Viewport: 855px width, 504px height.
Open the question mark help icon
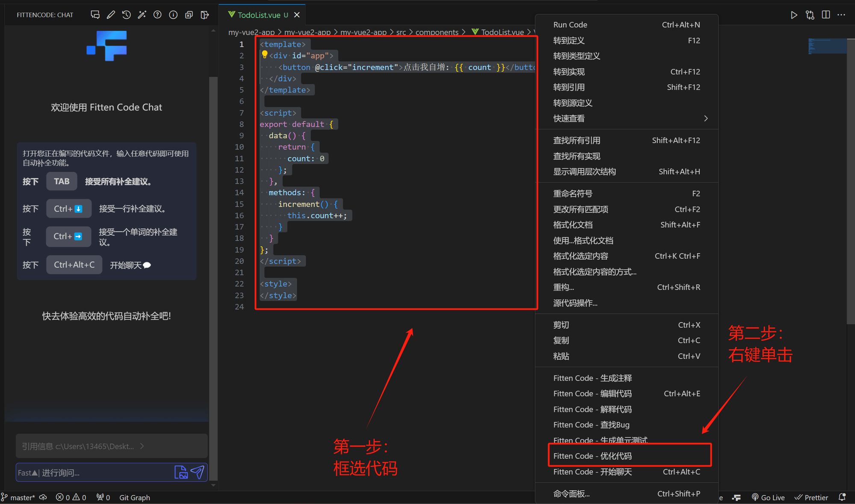157,15
